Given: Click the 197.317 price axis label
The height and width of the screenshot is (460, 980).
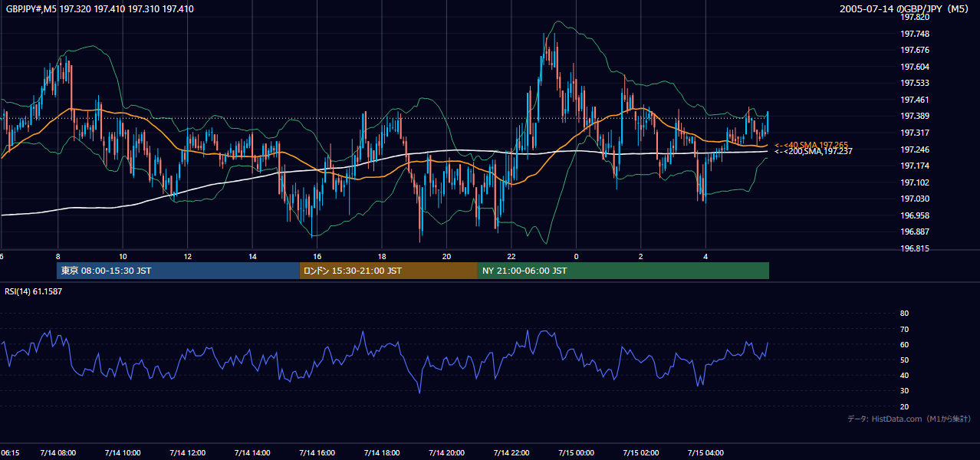Looking at the screenshot, I should click(x=914, y=133).
